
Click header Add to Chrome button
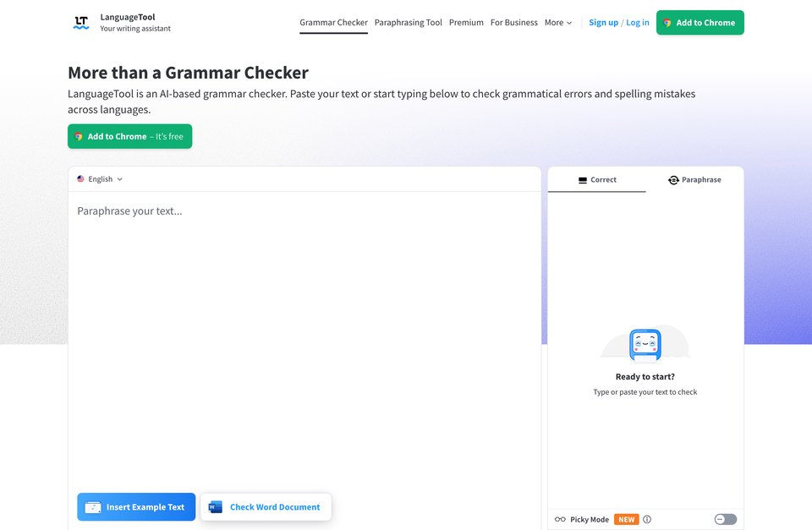pos(700,23)
